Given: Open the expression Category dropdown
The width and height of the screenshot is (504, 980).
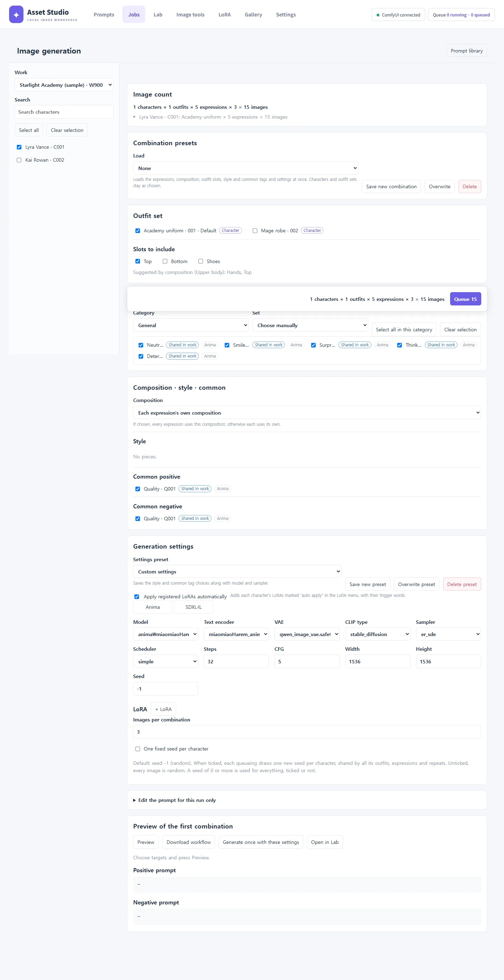Looking at the screenshot, I should coord(191,325).
